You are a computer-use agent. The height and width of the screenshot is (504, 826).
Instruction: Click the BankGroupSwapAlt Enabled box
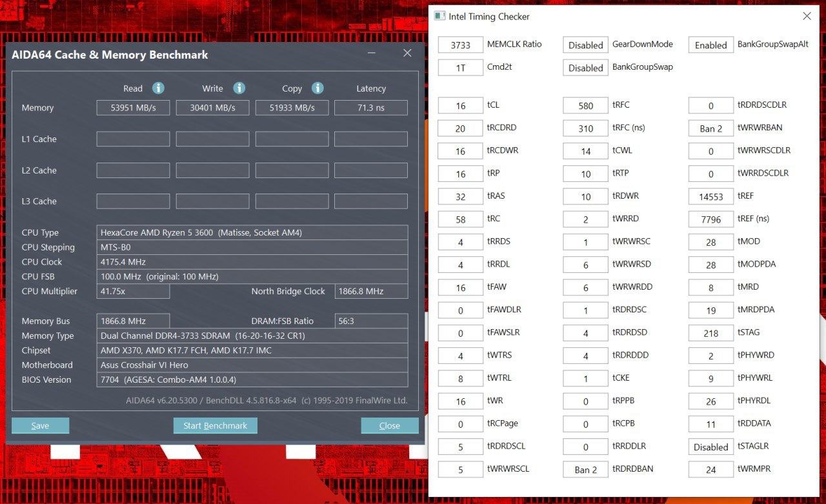point(710,45)
